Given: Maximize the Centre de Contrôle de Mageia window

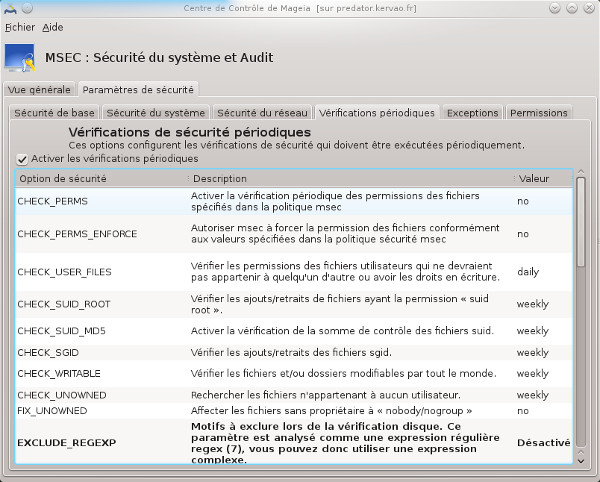Looking at the screenshot, I should point(572,9).
